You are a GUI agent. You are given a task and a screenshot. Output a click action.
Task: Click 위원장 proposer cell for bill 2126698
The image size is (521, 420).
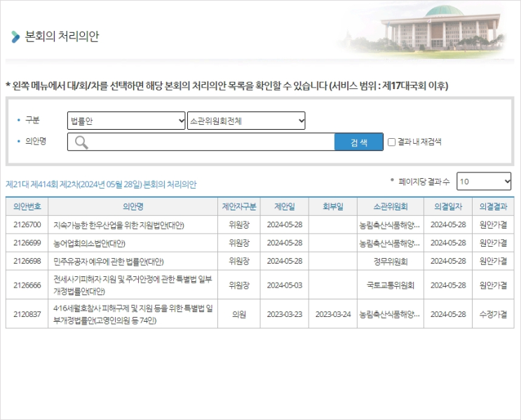pyautogui.click(x=239, y=261)
